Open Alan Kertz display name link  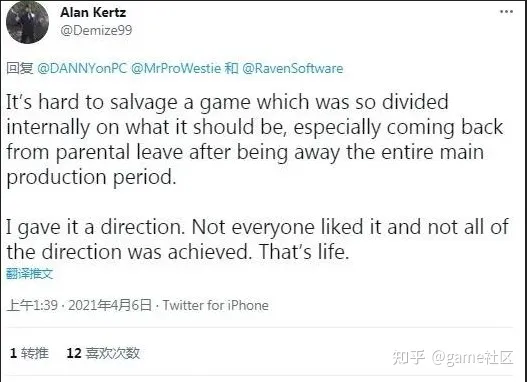tap(93, 12)
